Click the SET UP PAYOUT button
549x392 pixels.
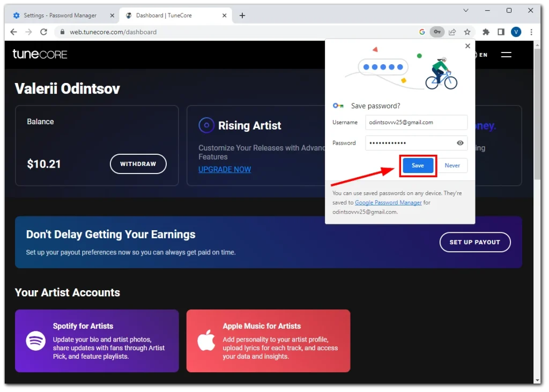pos(475,242)
